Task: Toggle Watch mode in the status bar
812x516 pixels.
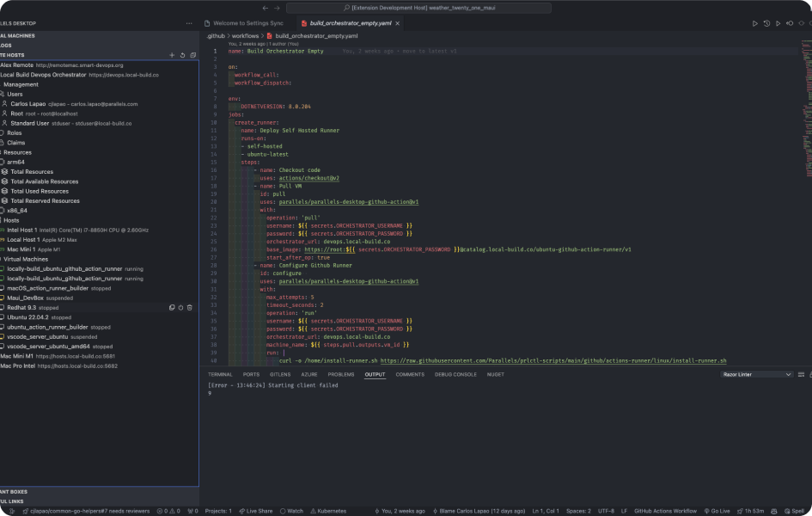Action: click(x=292, y=510)
